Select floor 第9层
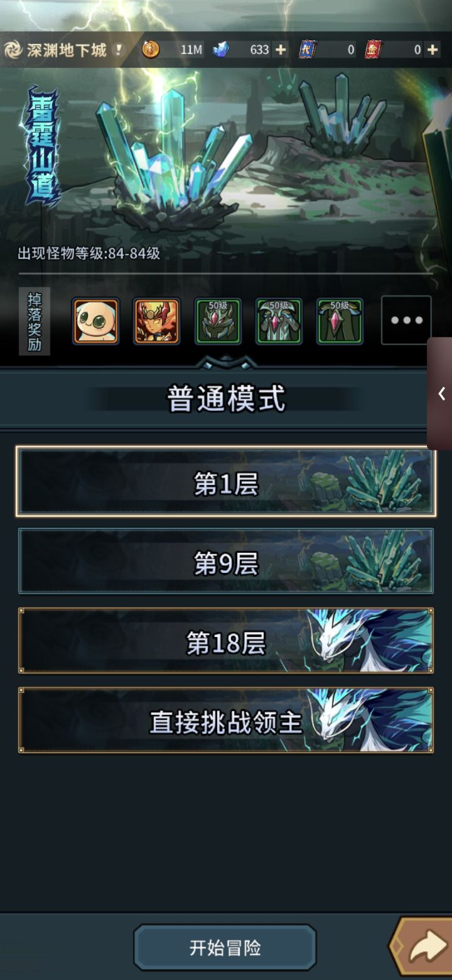Image resolution: width=452 pixels, height=980 pixels. coord(226,561)
